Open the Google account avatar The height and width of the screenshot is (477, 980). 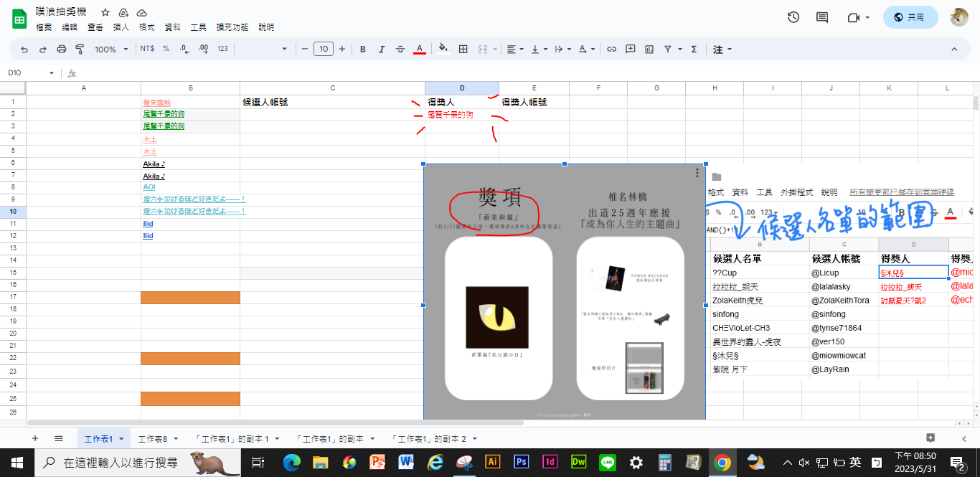point(959,17)
